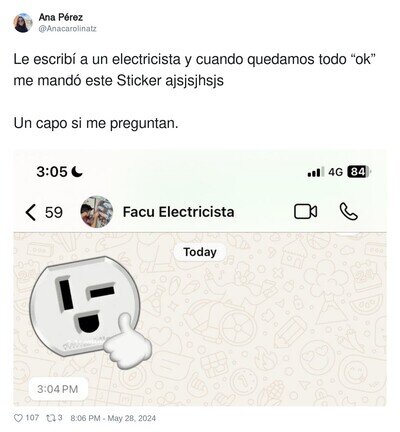The width and height of the screenshot is (400, 432).
Task: Tap the 3:04 PM message timestamp
Action: [58, 389]
